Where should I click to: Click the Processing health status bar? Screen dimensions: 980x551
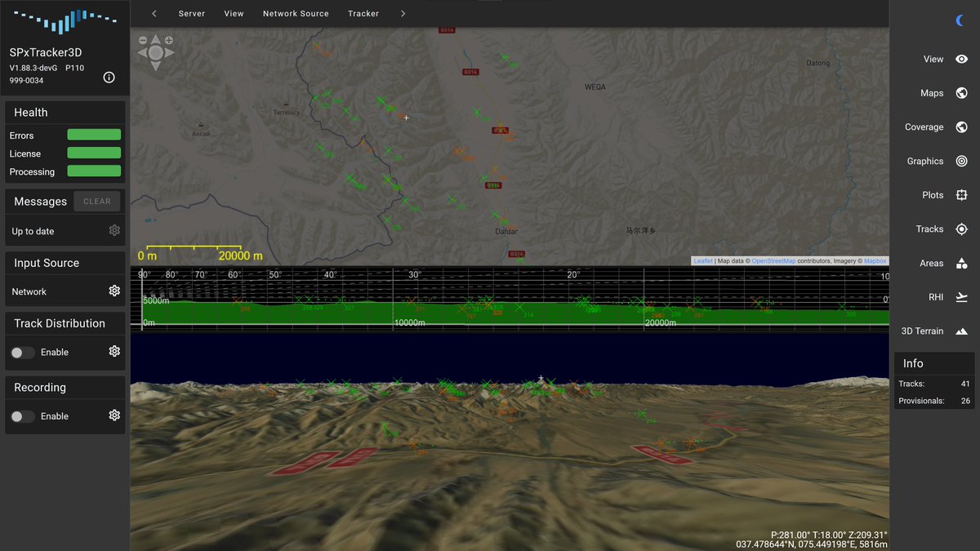coord(94,171)
